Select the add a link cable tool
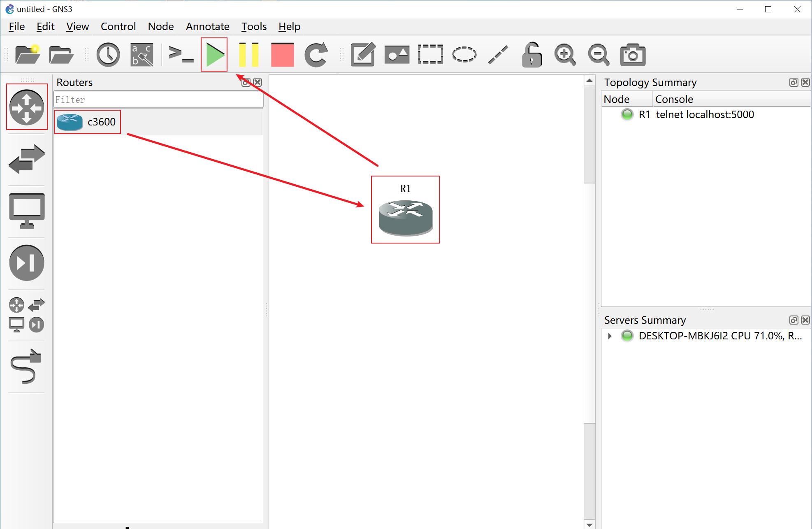The image size is (812, 529). [27, 367]
